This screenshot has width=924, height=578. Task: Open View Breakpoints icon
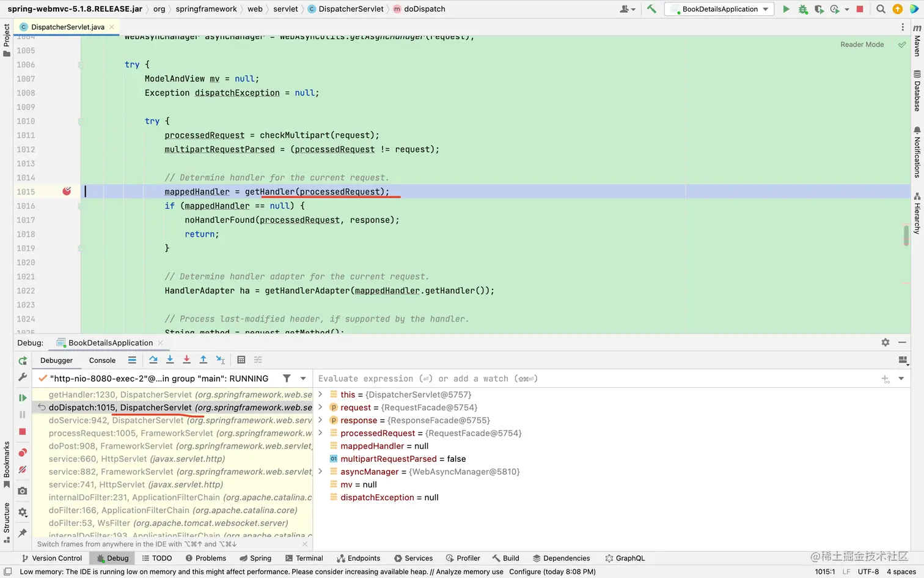(23, 453)
